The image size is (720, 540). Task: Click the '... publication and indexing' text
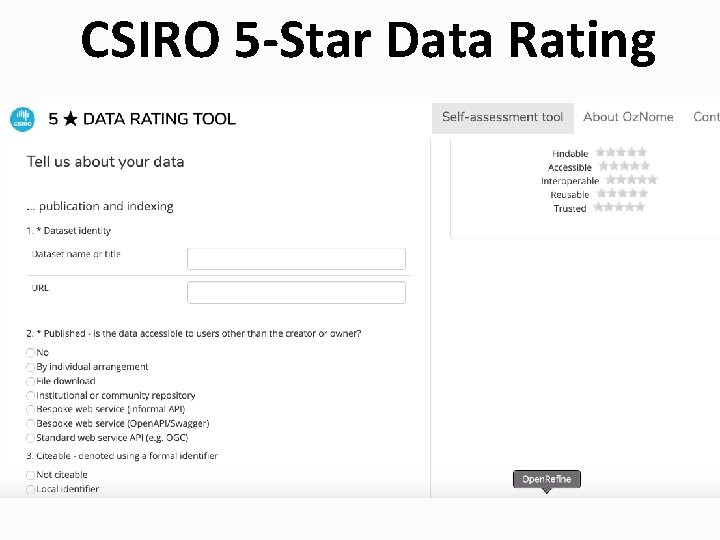[x=100, y=207]
